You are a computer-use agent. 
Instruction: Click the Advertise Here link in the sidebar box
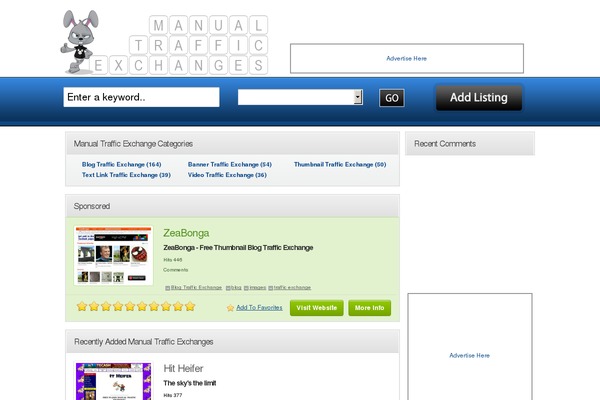470,355
